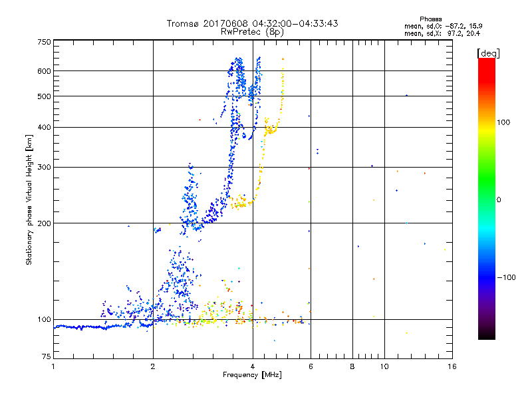532x399 pixels.
Task: Click the '[deg]' colorbar unit label
Action: pos(488,54)
